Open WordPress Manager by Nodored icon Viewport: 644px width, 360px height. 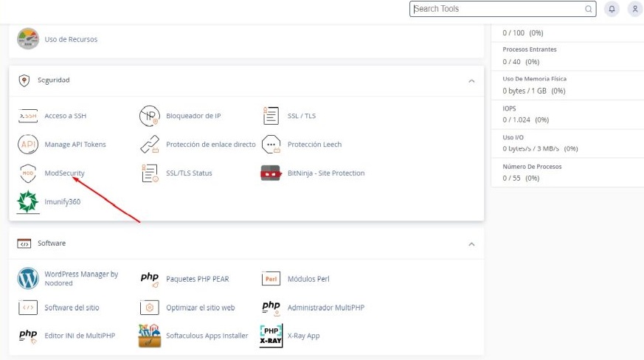tap(28, 278)
